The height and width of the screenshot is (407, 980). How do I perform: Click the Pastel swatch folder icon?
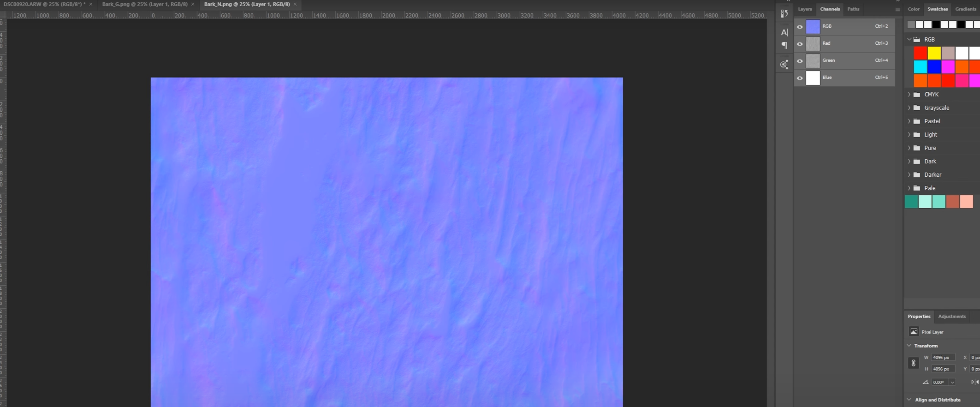[917, 121]
